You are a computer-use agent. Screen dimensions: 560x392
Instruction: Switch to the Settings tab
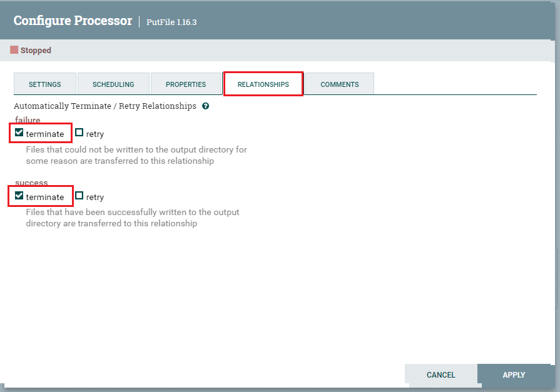point(45,84)
